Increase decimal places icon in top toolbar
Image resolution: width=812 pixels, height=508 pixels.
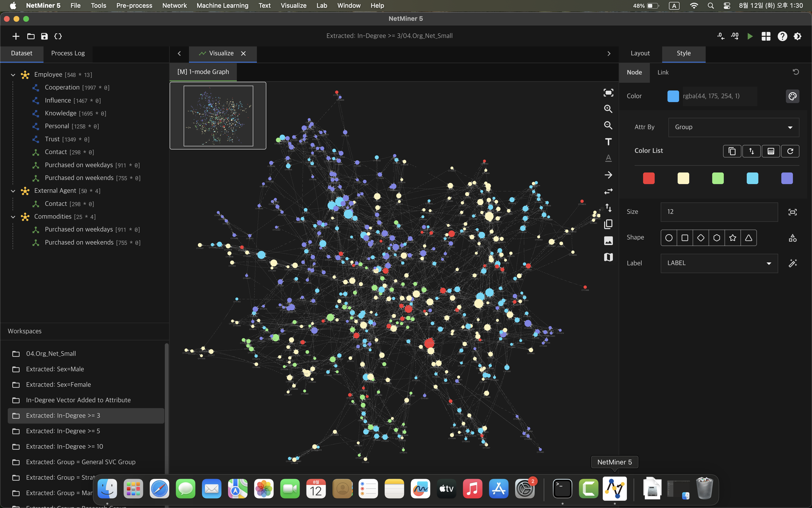tap(735, 36)
